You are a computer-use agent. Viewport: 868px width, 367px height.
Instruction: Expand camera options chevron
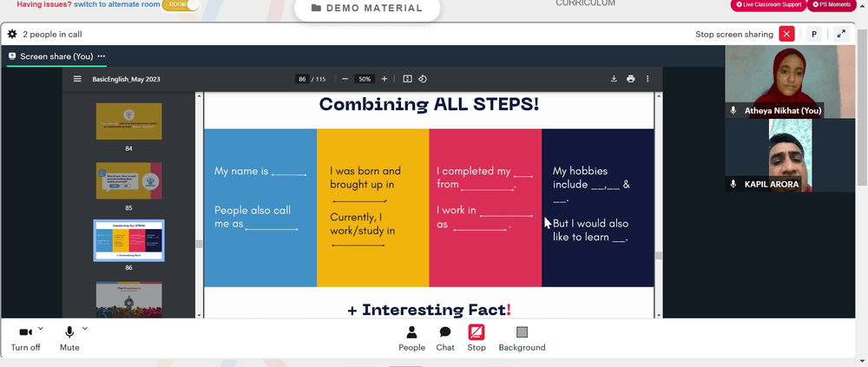pos(41,329)
